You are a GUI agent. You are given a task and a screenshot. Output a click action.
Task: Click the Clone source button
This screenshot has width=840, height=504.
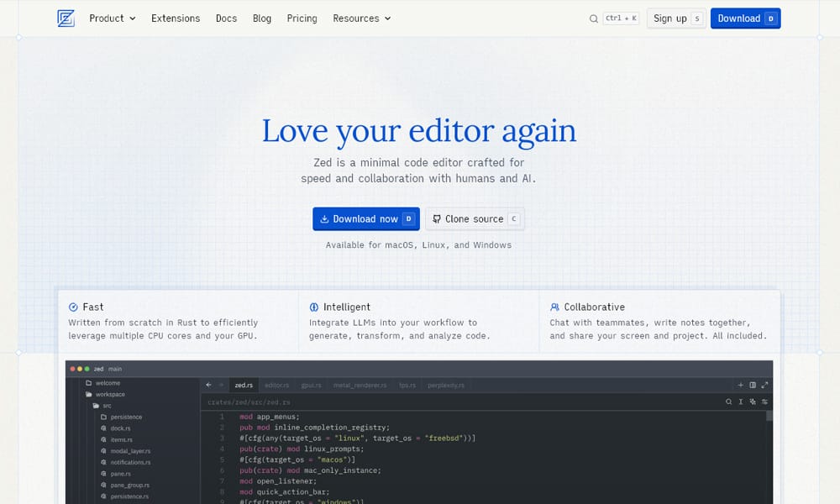click(474, 218)
